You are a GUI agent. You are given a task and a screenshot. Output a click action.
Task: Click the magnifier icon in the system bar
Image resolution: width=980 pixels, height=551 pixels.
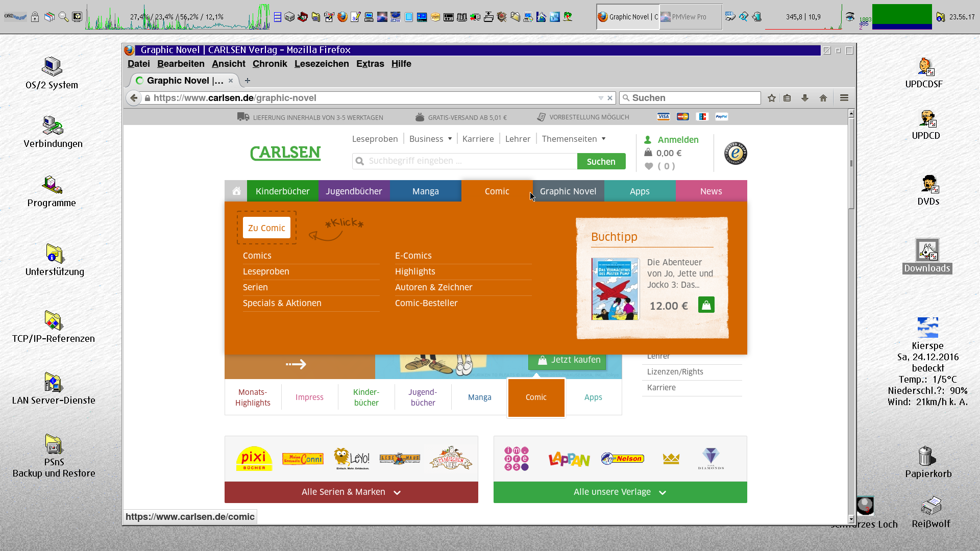(x=63, y=17)
